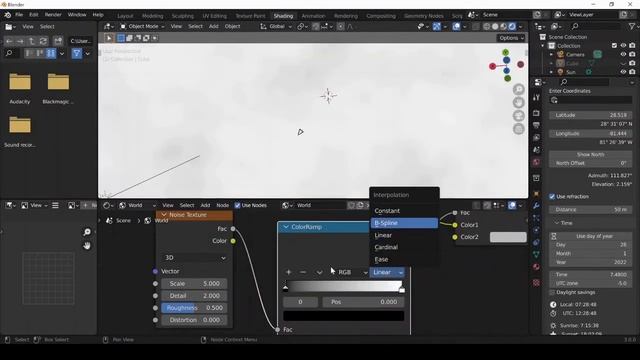This screenshot has height=360, width=640.
Task: Open the Noise Texture 3D dimensions dropdown
Action: tap(195, 258)
